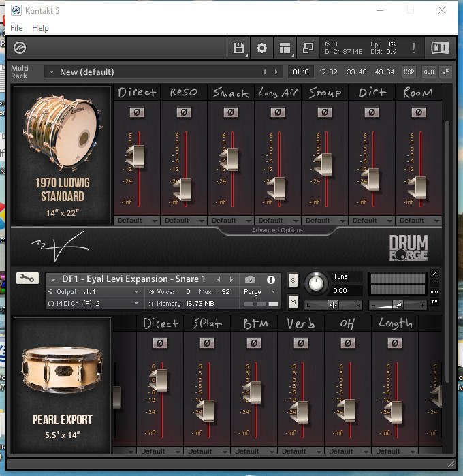Click the Tune knob
This screenshot has height=476, width=463.
click(x=316, y=283)
